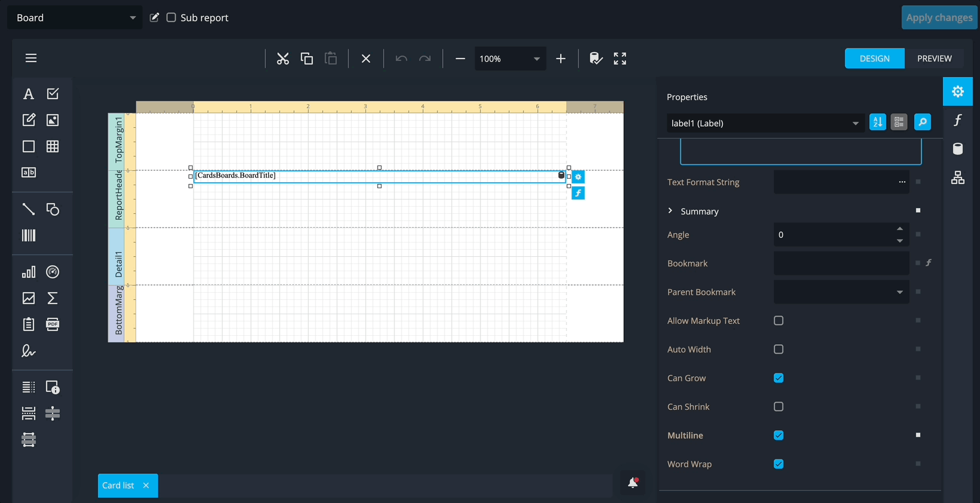Open the Expressions panel tab
The width and height of the screenshot is (980, 503).
pyautogui.click(x=958, y=120)
